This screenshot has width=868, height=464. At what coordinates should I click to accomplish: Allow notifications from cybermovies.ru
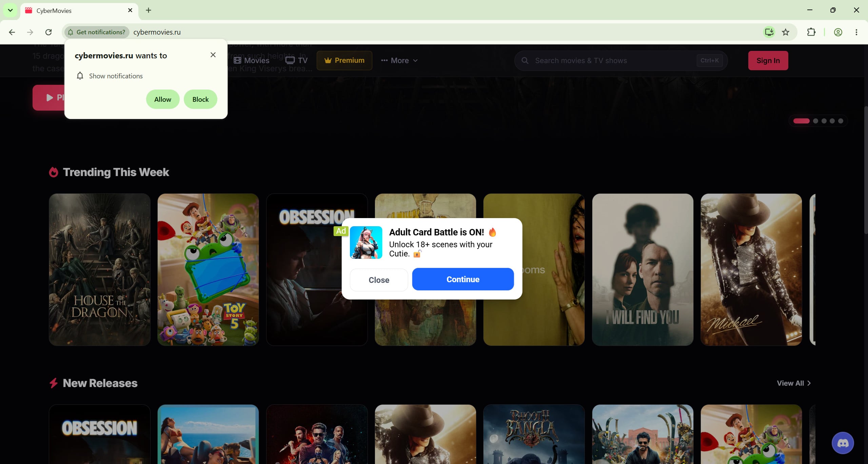pyautogui.click(x=163, y=99)
